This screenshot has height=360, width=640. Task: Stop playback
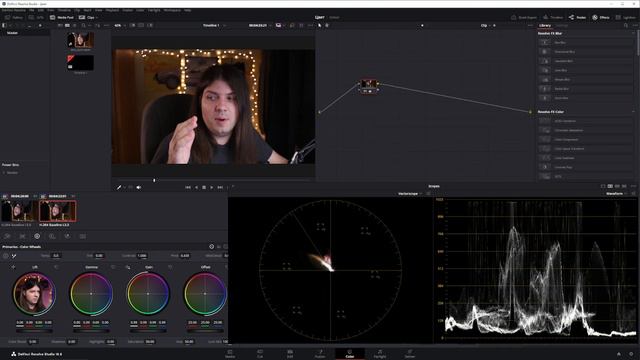(204, 187)
